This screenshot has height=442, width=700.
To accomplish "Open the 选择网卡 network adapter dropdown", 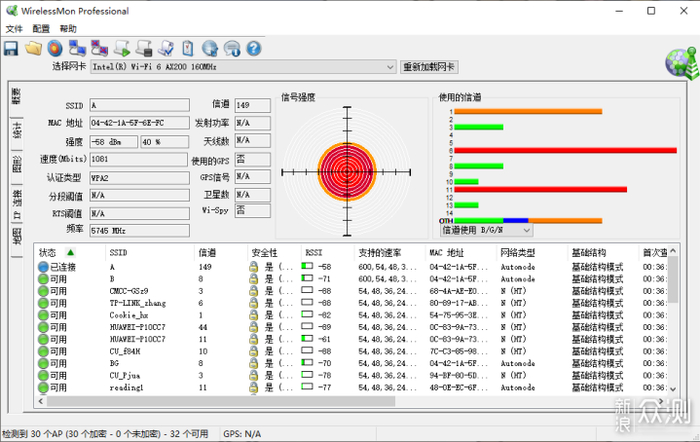I will coord(243,67).
